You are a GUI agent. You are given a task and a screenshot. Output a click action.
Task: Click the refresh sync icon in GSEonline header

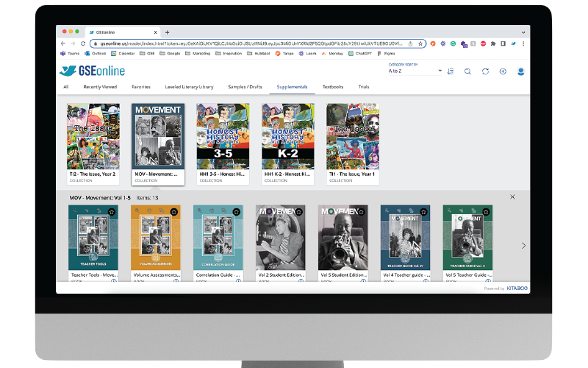(x=485, y=71)
